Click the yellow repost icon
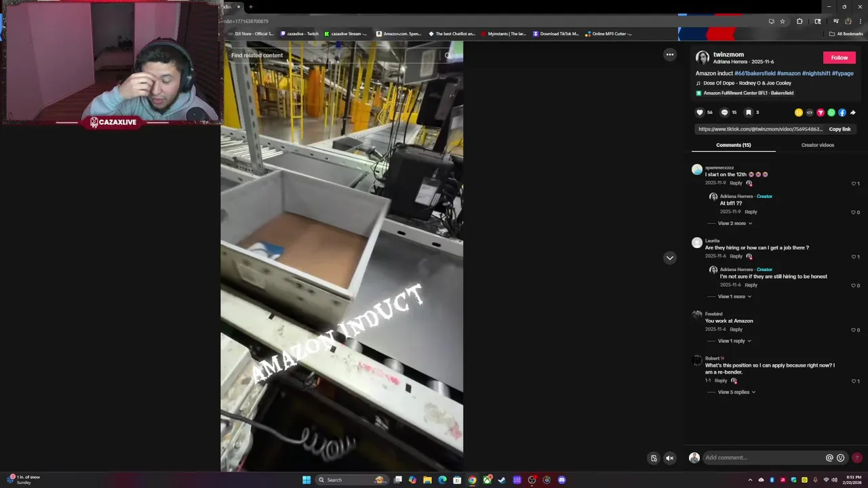Image resolution: width=868 pixels, height=488 pixels. click(798, 113)
